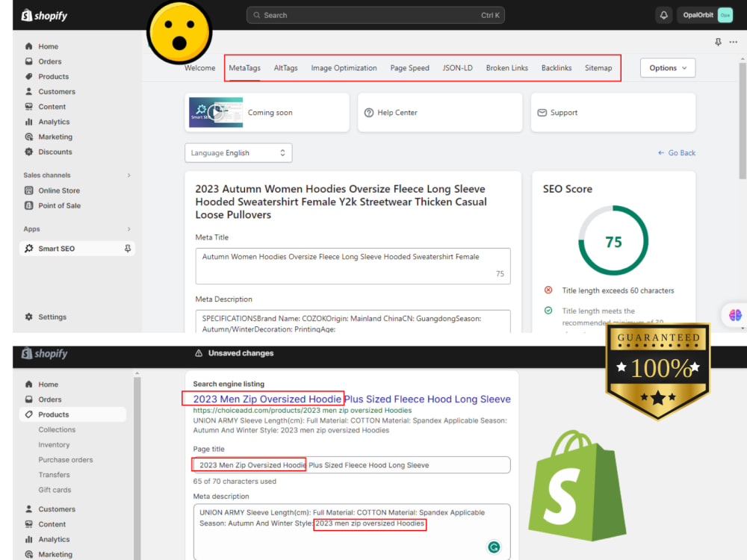Switch to the MetaTags tab
This screenshot has width=747, height=560.
[244, 68]
